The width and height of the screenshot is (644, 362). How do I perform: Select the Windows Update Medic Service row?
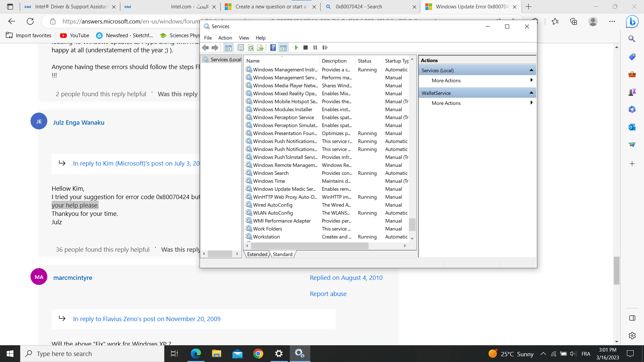(x=327, y=189)
